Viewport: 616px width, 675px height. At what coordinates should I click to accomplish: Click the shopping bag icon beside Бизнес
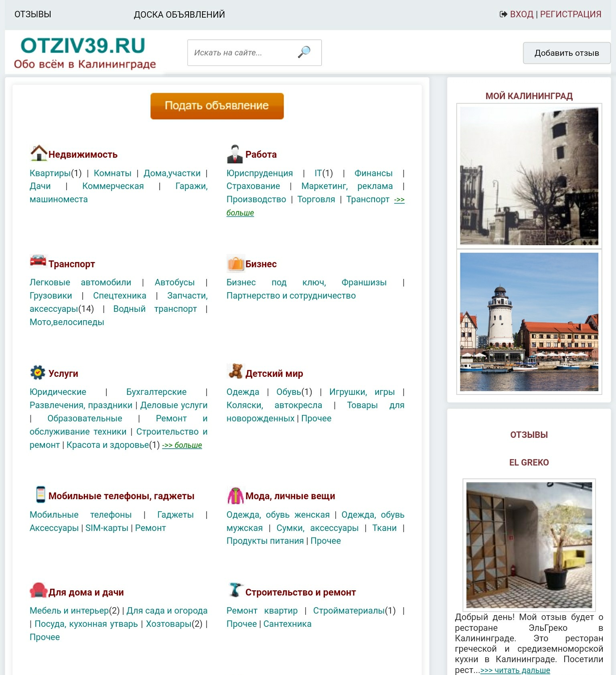[x=235, y=263]
